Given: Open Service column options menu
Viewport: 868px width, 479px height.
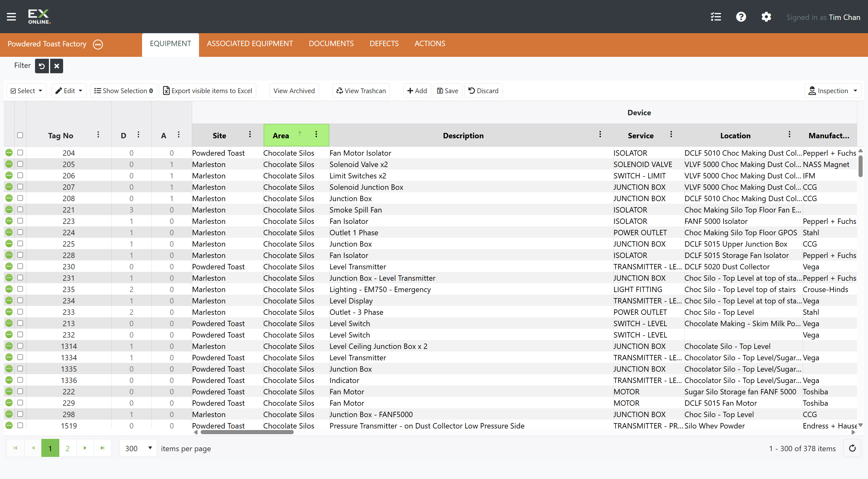Looking at the screenshot, I should 671,135.
